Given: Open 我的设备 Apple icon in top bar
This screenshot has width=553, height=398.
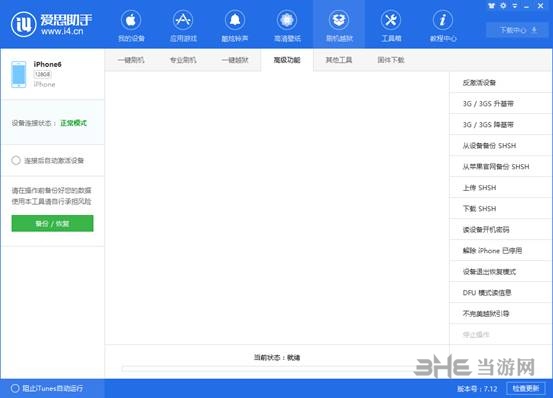Looking at the screenshot, I should tap(131, 20).
